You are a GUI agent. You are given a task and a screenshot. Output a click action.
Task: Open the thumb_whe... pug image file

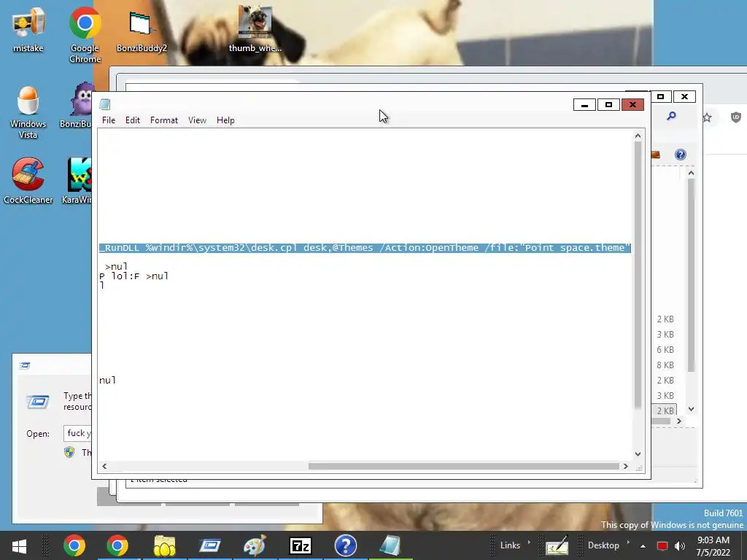255,28
